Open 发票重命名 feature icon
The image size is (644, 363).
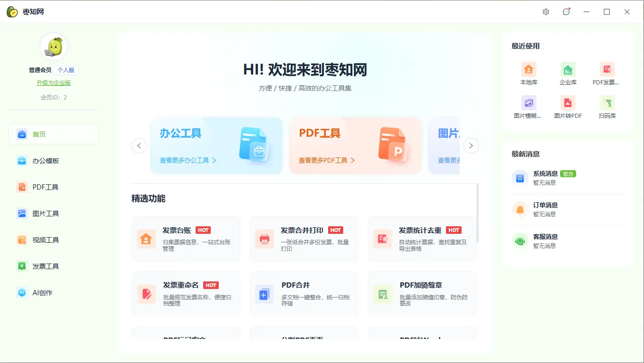coord(146,294)
